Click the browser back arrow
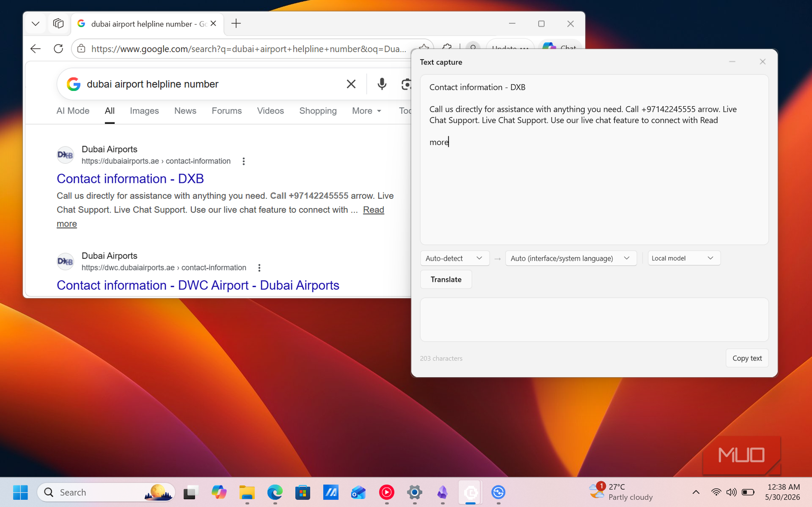The image size is (812, 507). pos(35,49)
